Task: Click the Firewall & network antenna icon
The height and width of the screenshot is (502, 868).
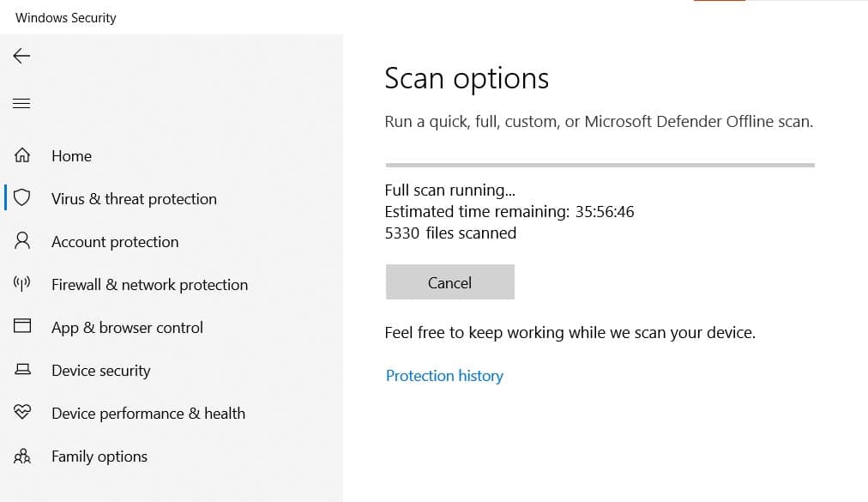Action: click(x=22, y=284)
